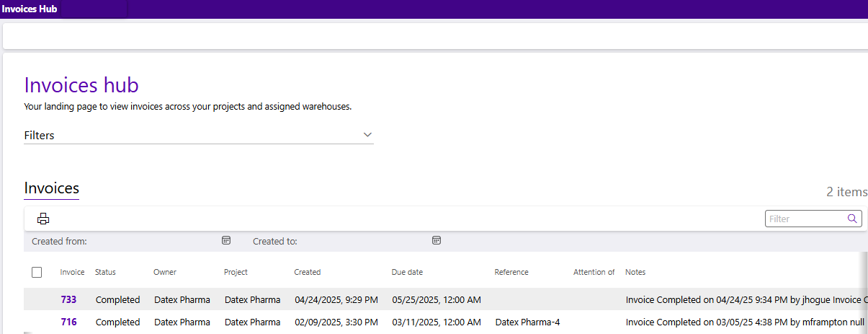The height and width of the screenshot is (334, 868).
Task: Select the Invoices section tab
Action: point(51,188)
